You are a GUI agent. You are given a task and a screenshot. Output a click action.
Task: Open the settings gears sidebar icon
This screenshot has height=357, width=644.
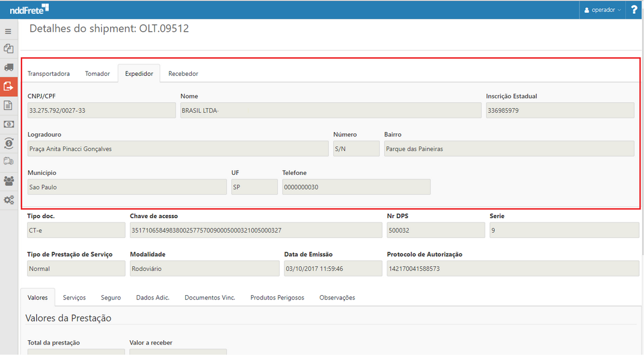coord(8,200)
